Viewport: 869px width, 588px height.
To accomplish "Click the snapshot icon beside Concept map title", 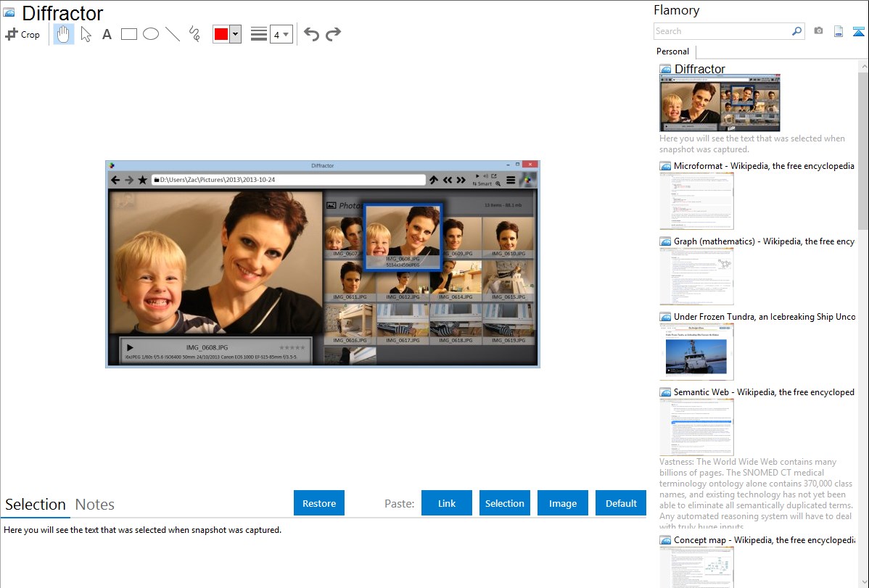I will click(x=665, y=540).
